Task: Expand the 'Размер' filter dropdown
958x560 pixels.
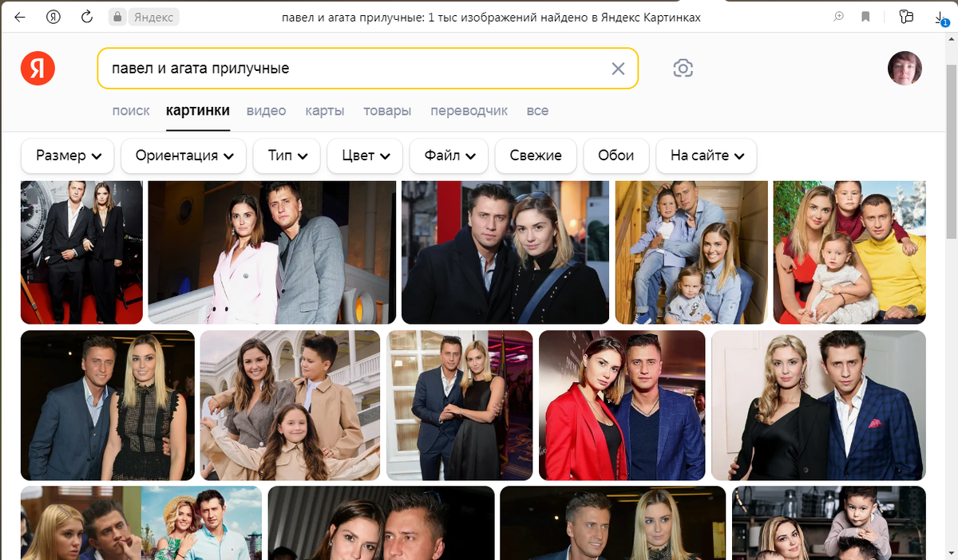Action: pos(68,156)
